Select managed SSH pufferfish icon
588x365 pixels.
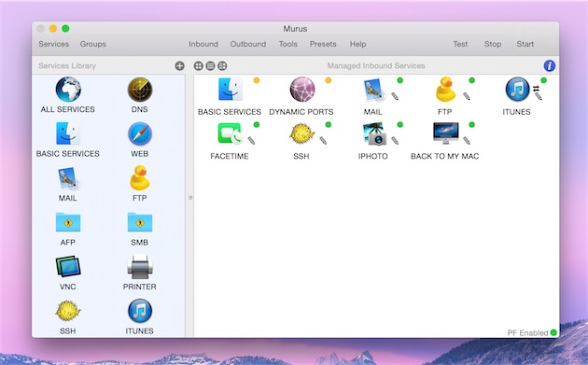click(301, 133)
